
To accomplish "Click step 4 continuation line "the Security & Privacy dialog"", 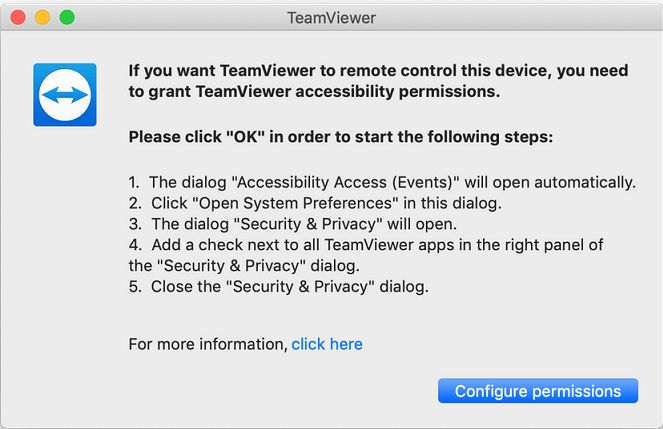I will click(x=244, y=266).
